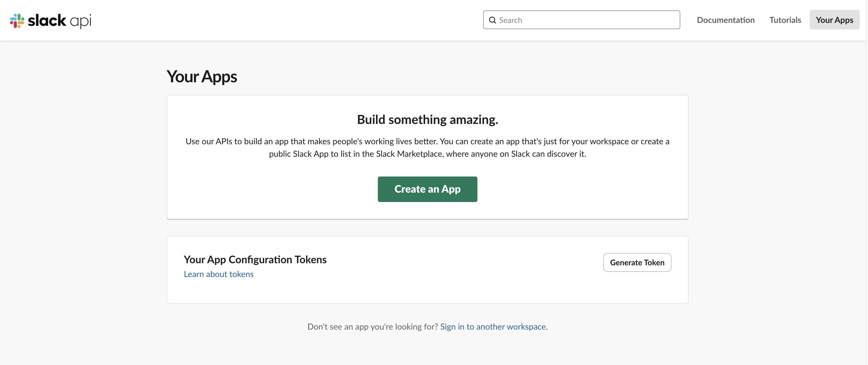Open the Documentation menu item
This screenshot has width=868, height=365.
point(726,20)
